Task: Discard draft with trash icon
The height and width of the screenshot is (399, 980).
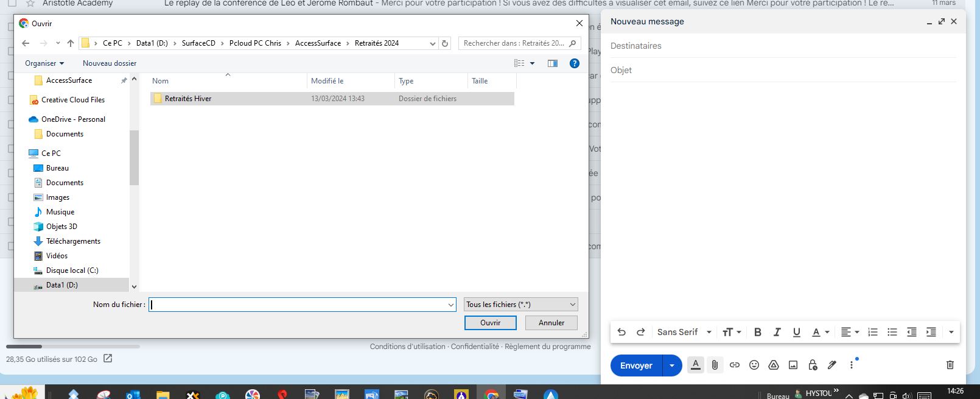Action: (x=950, y=365)
